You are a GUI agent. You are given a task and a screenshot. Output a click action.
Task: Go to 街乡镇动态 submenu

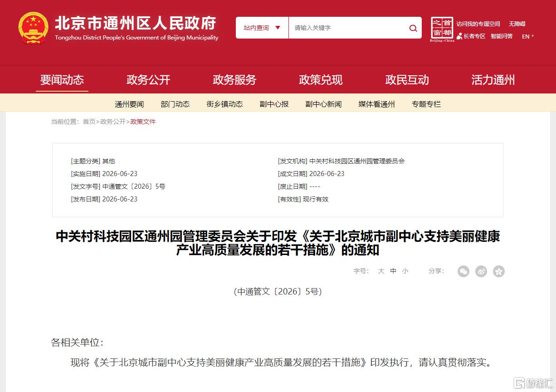point(224,104)
